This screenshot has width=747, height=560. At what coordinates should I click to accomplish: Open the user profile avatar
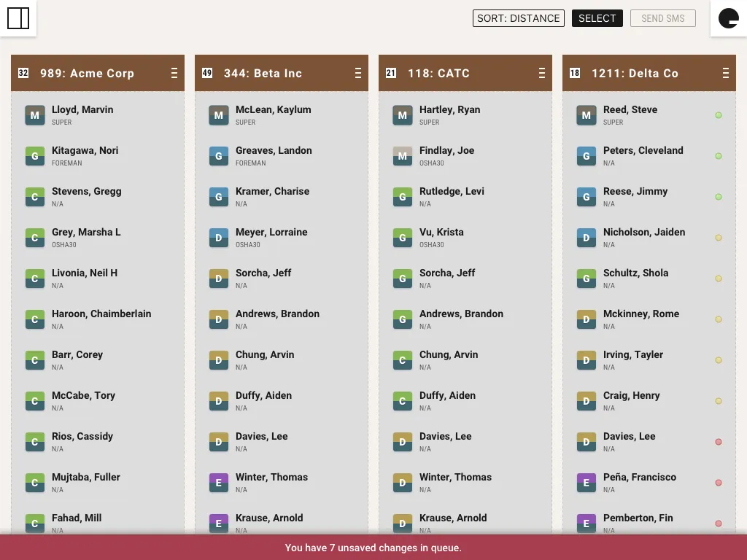(x=729, y=18)
